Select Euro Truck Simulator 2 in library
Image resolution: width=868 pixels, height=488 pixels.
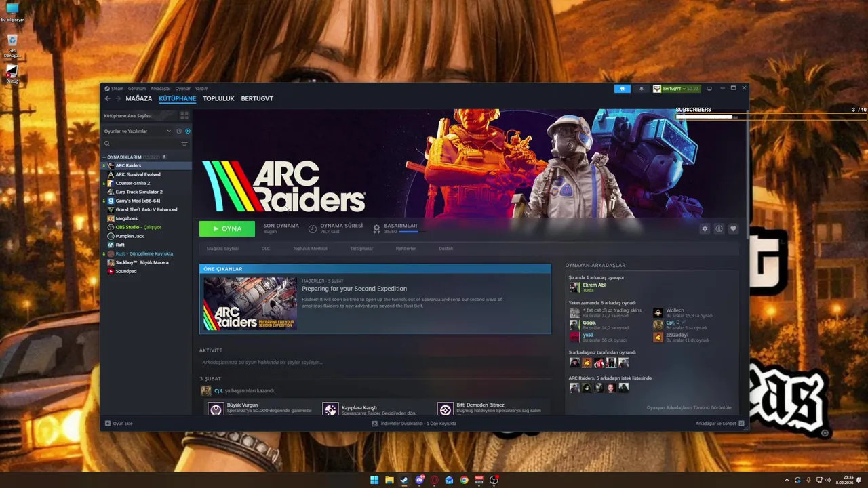[x=139, y=192]
